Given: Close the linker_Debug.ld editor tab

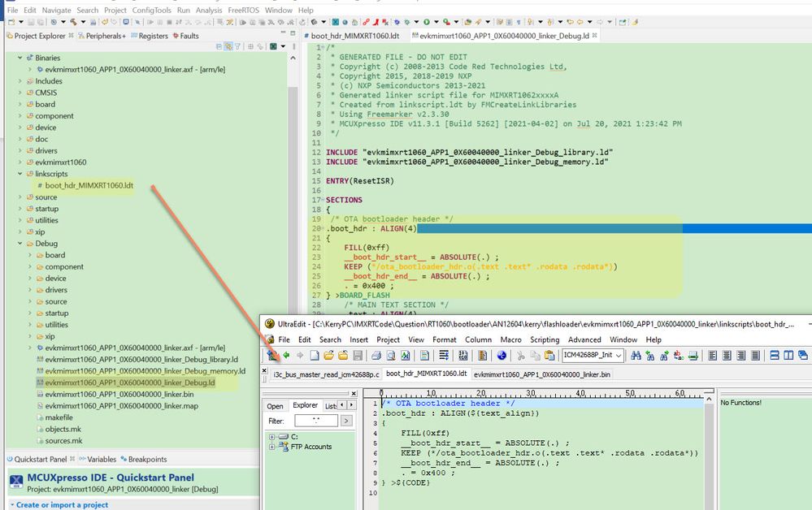Looking at the screenshot, I should point(594,36).
